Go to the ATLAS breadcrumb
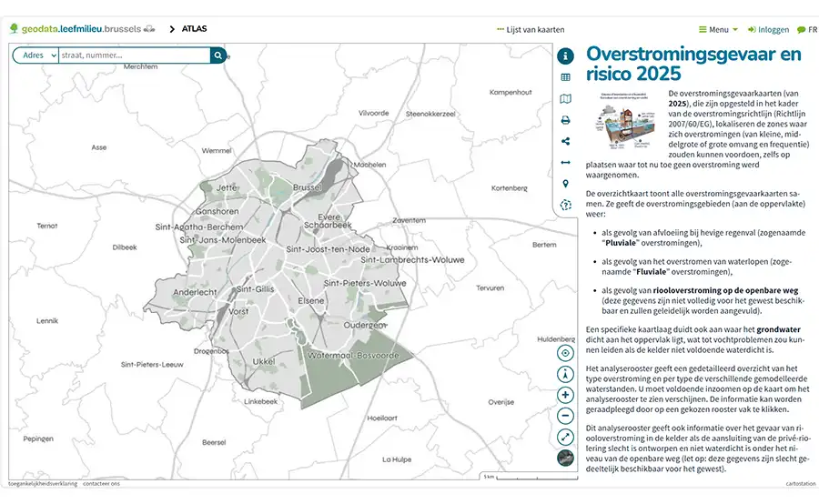 [195, 29]
